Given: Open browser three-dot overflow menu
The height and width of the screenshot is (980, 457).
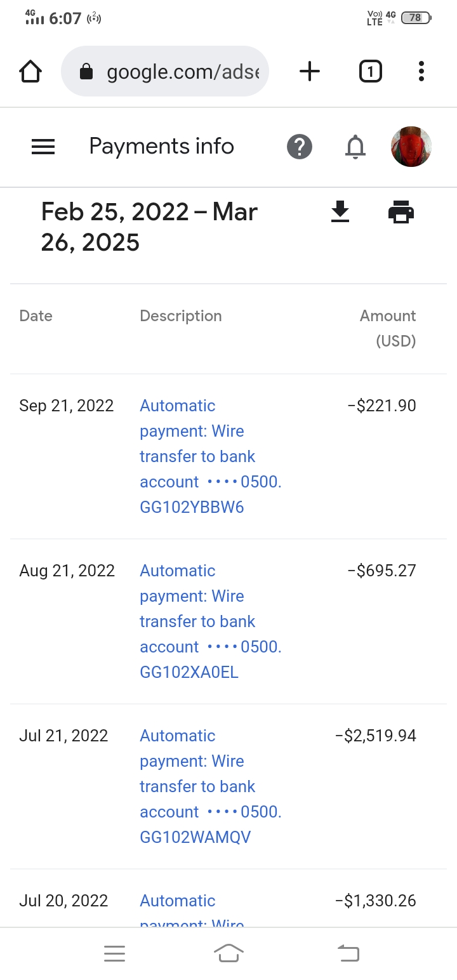Looking at the screenshot, I should click(x=421, y=71).
